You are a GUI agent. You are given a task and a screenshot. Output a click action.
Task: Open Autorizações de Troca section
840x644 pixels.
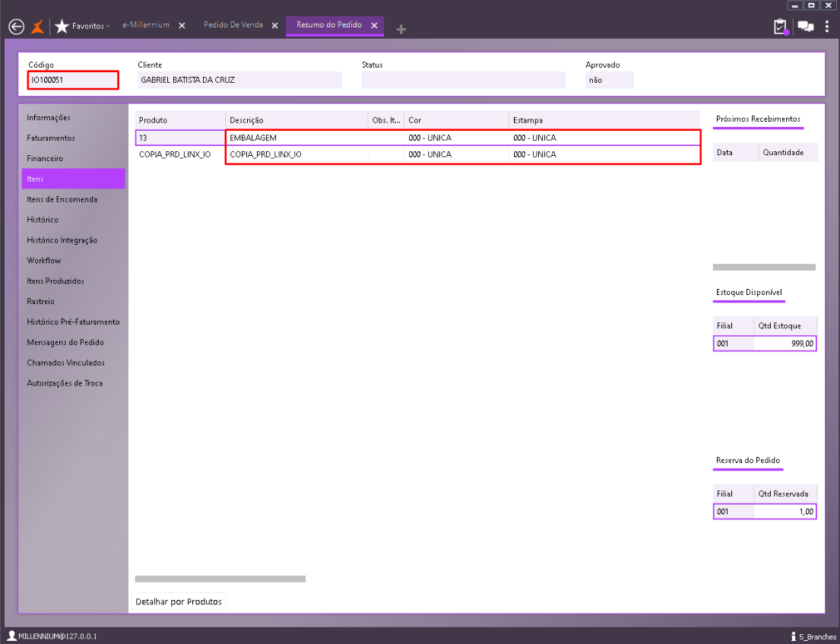click(74, 382)
